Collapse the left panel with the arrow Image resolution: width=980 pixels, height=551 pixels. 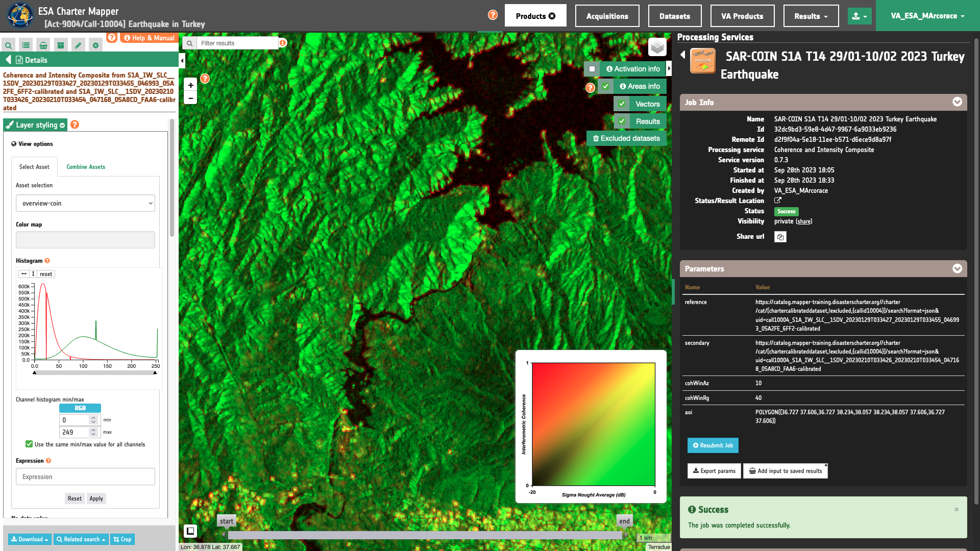click(x=182, y=60)
